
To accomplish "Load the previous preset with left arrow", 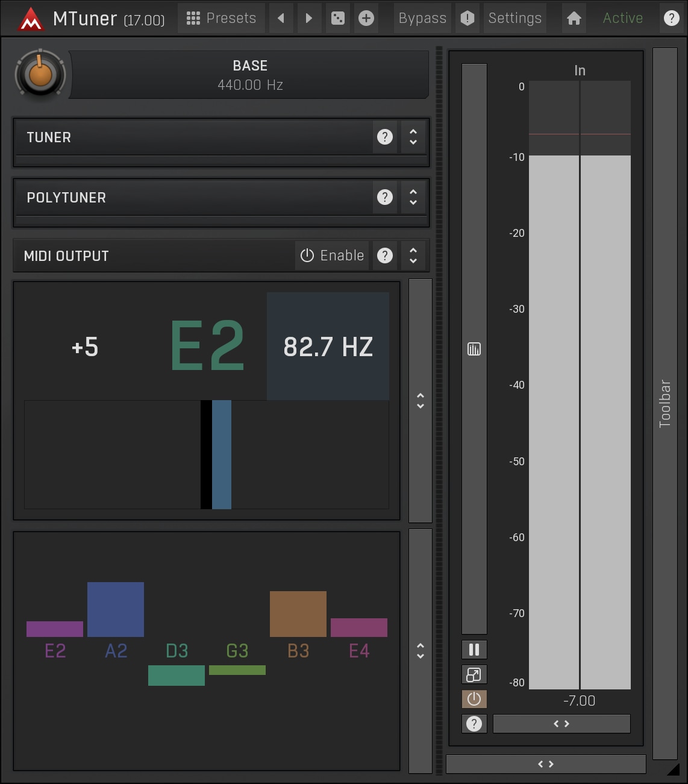I will [x=281, y=18].
